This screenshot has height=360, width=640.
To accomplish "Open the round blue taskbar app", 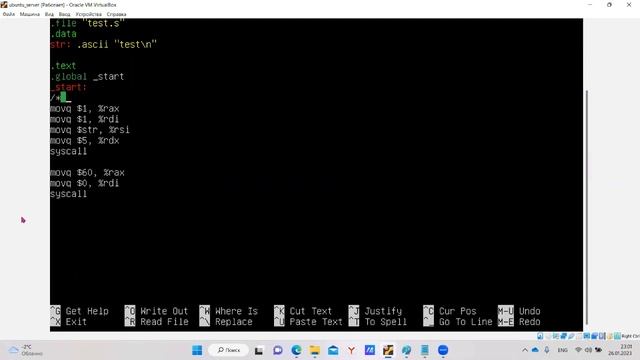I will click(x=443, y=350).
